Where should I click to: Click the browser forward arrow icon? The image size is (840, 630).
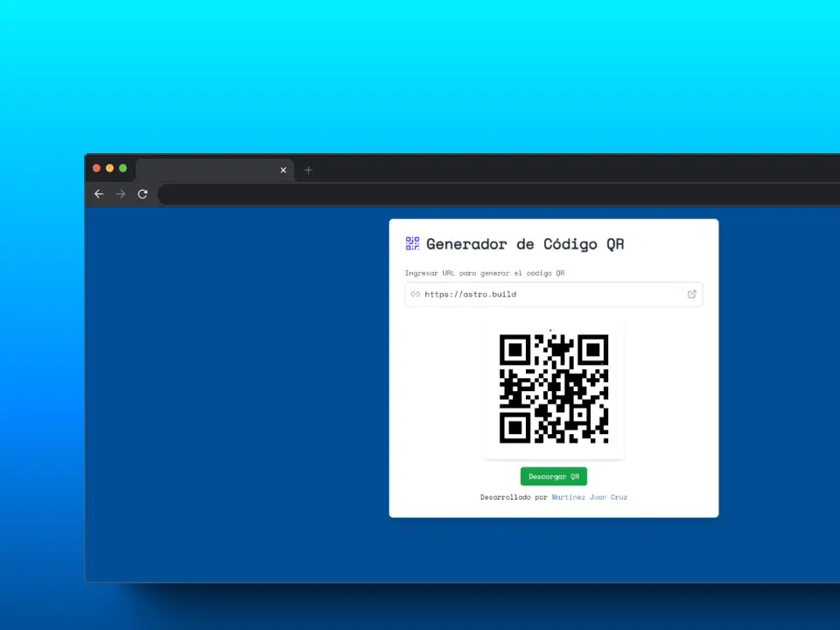coord(121,193)
